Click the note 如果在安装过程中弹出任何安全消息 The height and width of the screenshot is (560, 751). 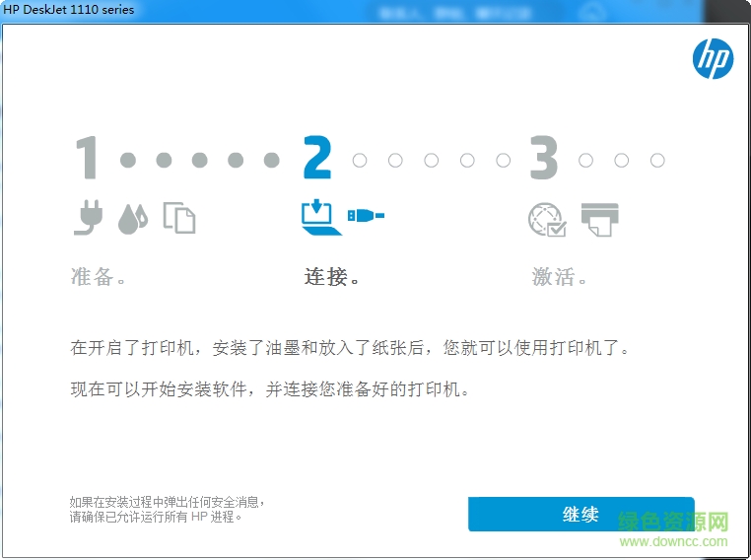pos(168,502)
